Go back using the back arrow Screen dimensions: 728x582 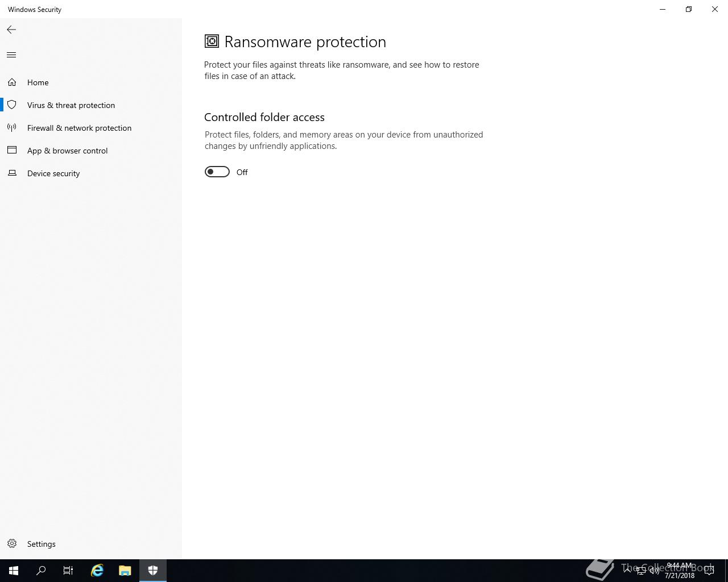click(11, 30)
